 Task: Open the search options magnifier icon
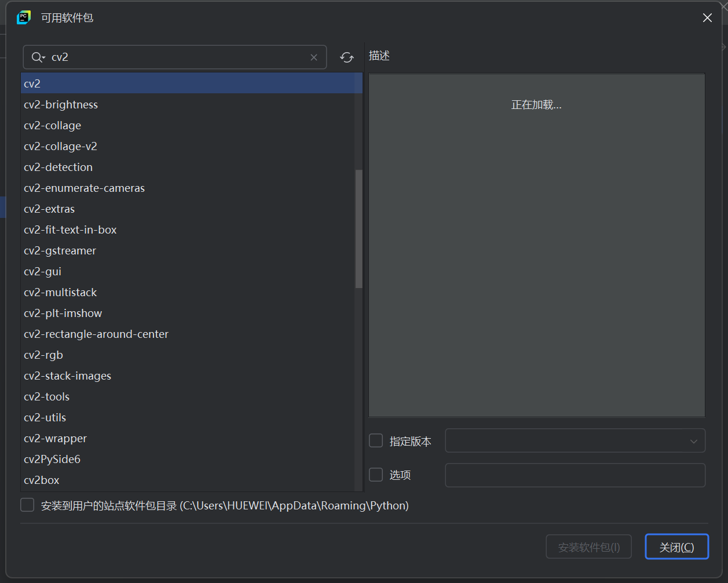tap(37, 57)
